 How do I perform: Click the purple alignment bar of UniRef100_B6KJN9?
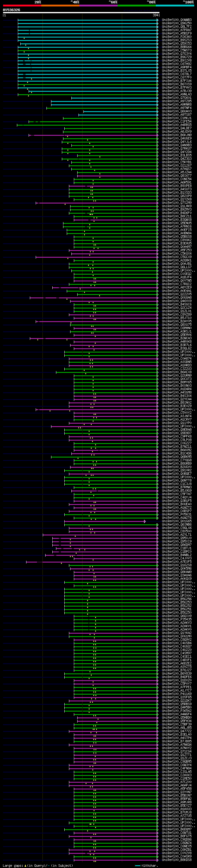point(94,135)
